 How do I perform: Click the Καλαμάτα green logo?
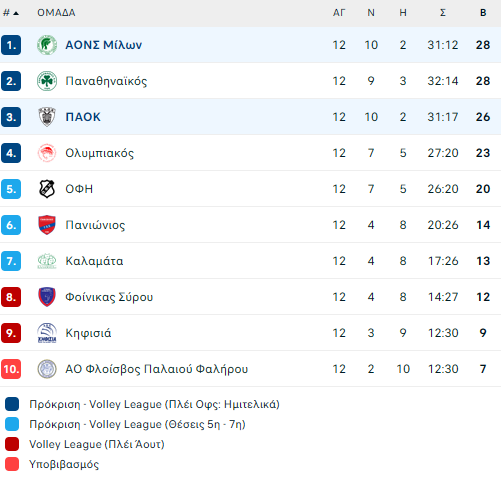47,261
